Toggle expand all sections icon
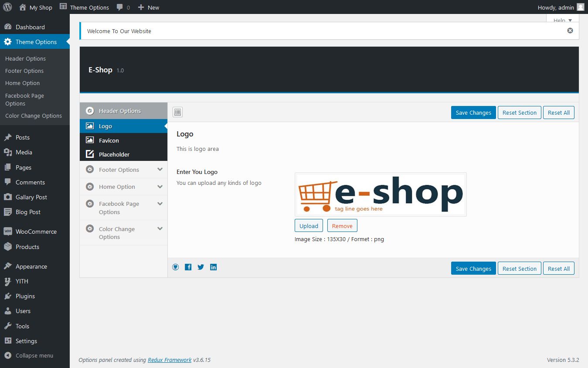The width and height of the screenshot is (588, 368). click(177, 112)
